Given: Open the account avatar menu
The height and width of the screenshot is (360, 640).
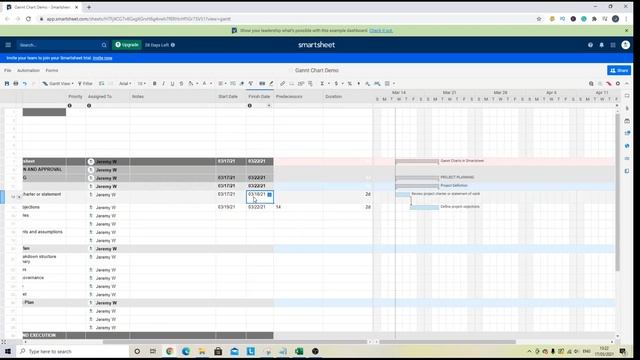Looking at the screenshot, I should point(626,45).
